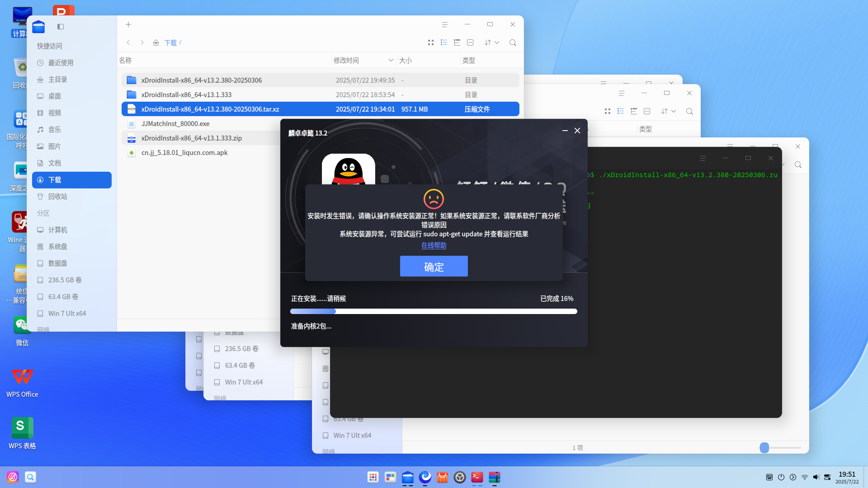Screen dimensions: 868x488
Task: Click the 下载 breadcrumb path segment
Action: coord(170,42)
